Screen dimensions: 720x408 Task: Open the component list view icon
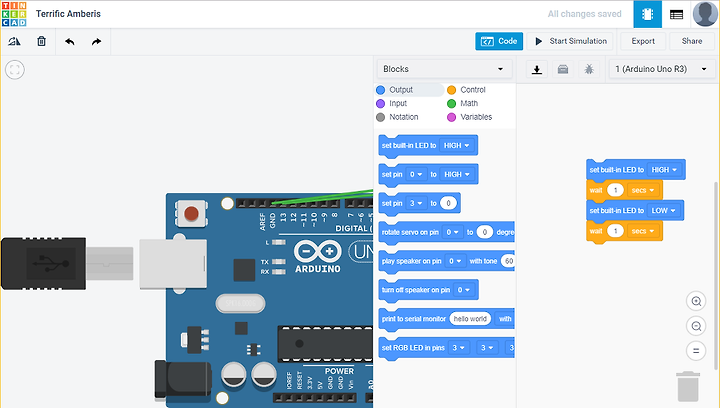[676, 15]
